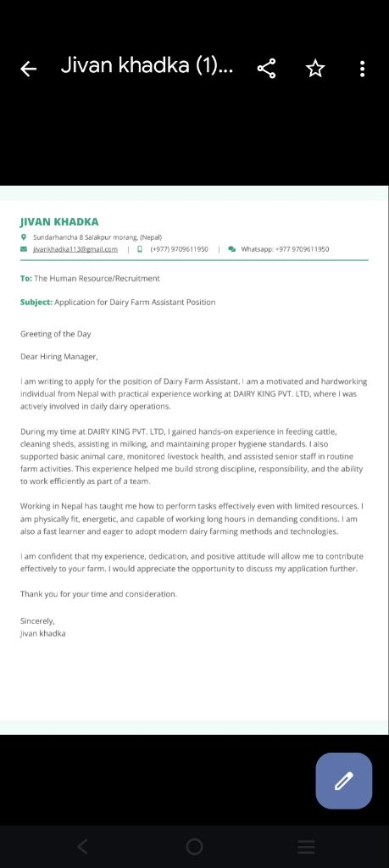
Task: Click the Subject line text
Action: [118, 303]
